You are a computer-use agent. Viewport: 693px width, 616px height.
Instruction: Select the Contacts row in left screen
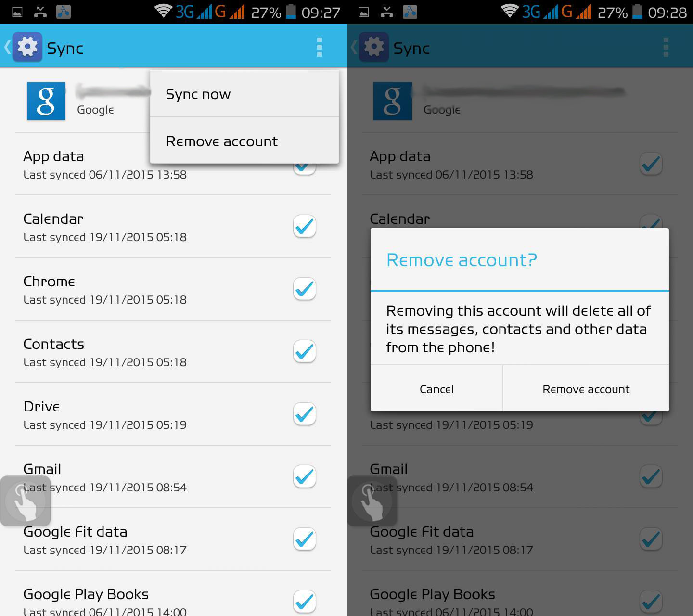[x=173, y=352]
